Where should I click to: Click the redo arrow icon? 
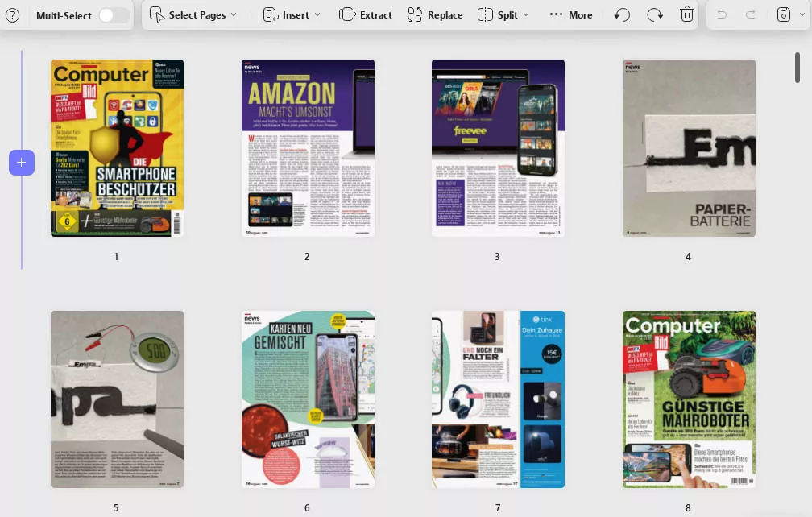pos(751,14)
